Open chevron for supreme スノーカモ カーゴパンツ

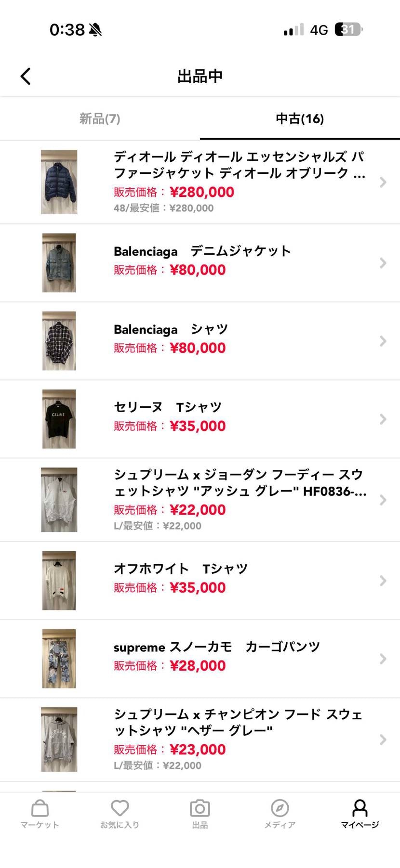(383, 659)
